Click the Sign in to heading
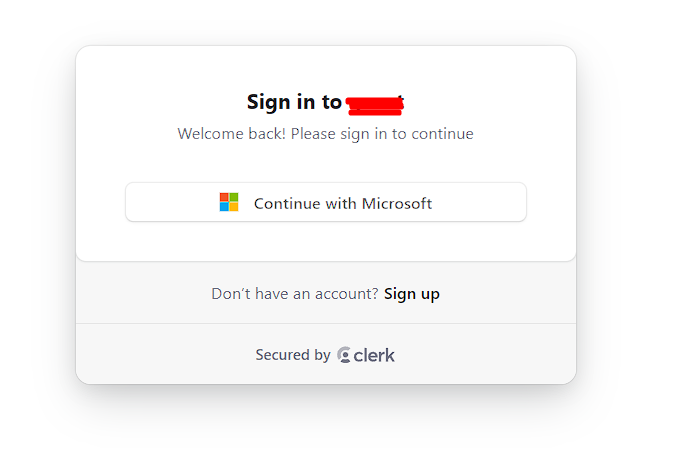The width and height of the screenshot is (675, 452). click(294, 102)
